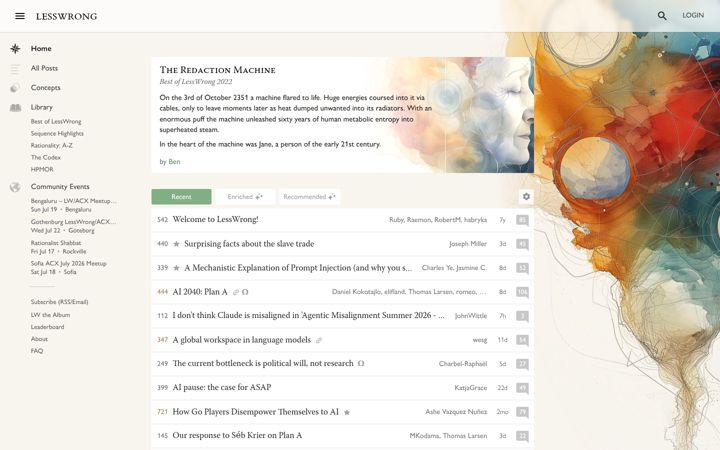Image resolution: width=720 pixels, height=450 pixels.
Task: Click the LOGIN button
Action: 692,15
